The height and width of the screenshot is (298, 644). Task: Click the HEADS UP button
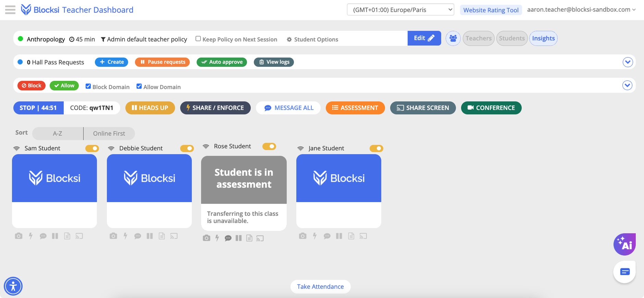[x=150, y=108]
